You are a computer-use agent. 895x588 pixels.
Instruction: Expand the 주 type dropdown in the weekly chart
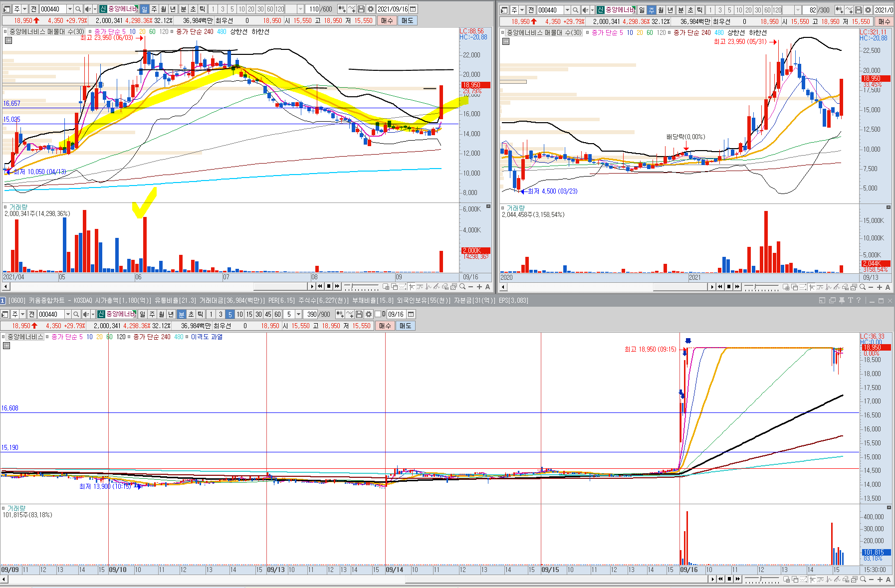point(522,10)
